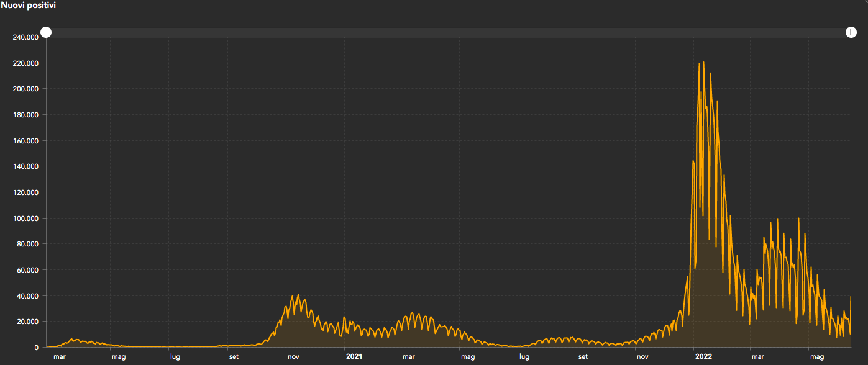868x365 pixels.
Task: Click the 220.000 y-axis label
Action: point(25,63)
